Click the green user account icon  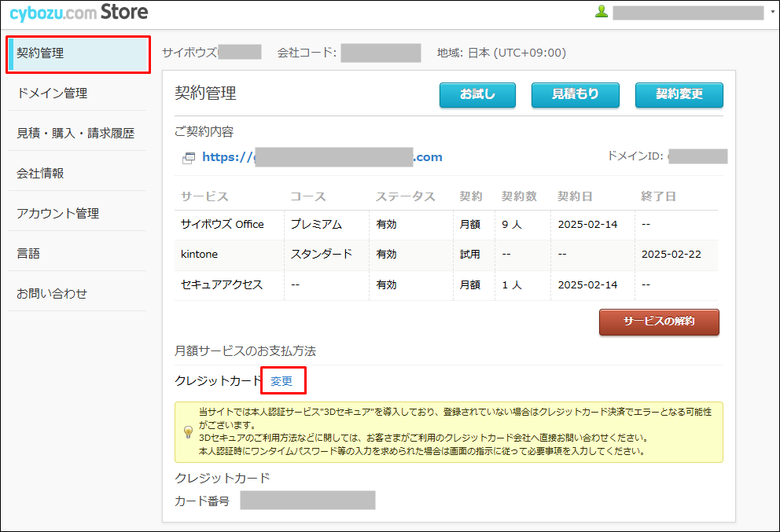[602, 12]
